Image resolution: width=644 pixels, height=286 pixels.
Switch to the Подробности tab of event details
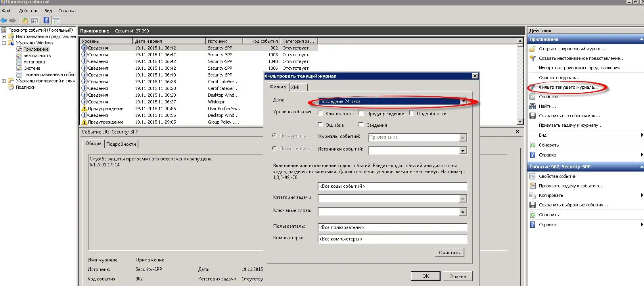pos(121,144)
